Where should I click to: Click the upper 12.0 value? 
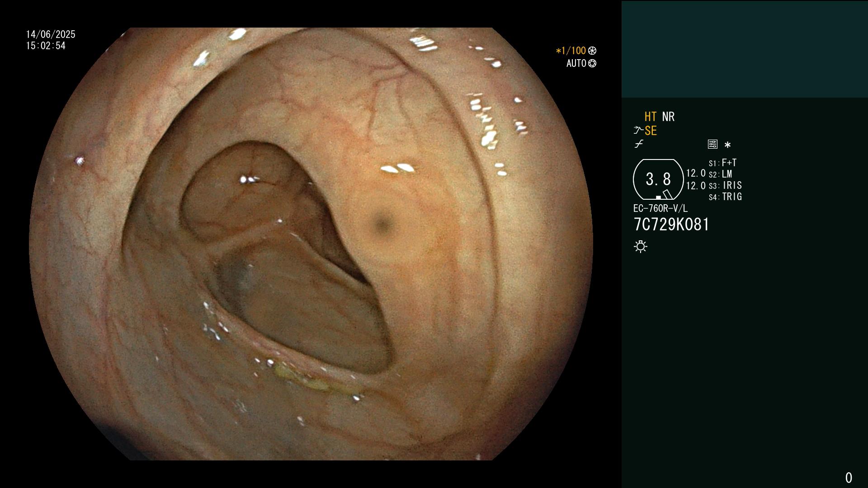click(696, 173)
